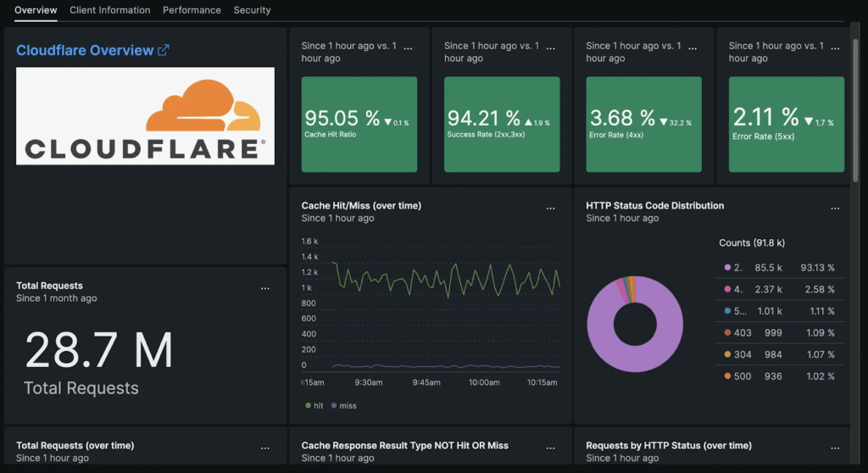The width and height of the screenshot is (868, 473).
Task: Open the ellipsis menu on Success Rate widget
Action: (x=550, y=47)
